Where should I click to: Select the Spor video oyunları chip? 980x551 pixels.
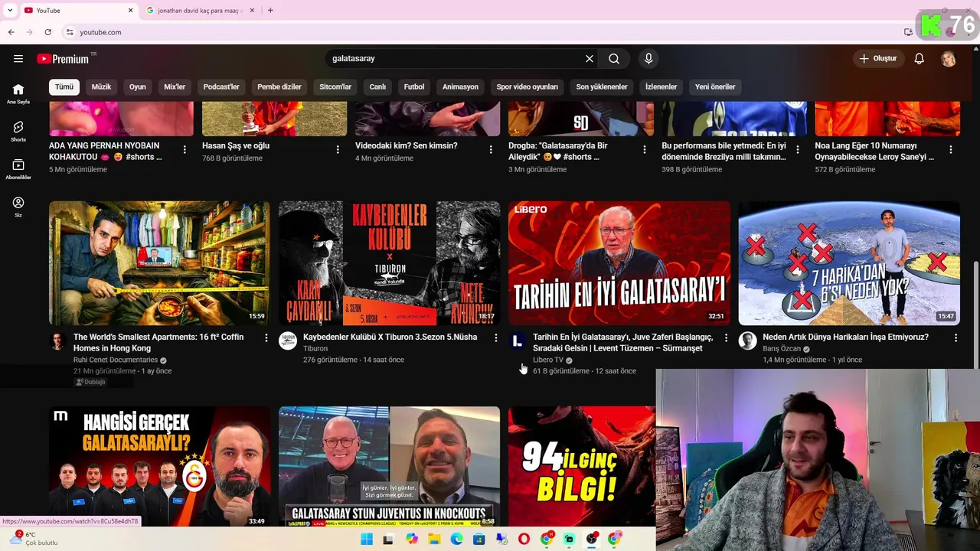528,86
